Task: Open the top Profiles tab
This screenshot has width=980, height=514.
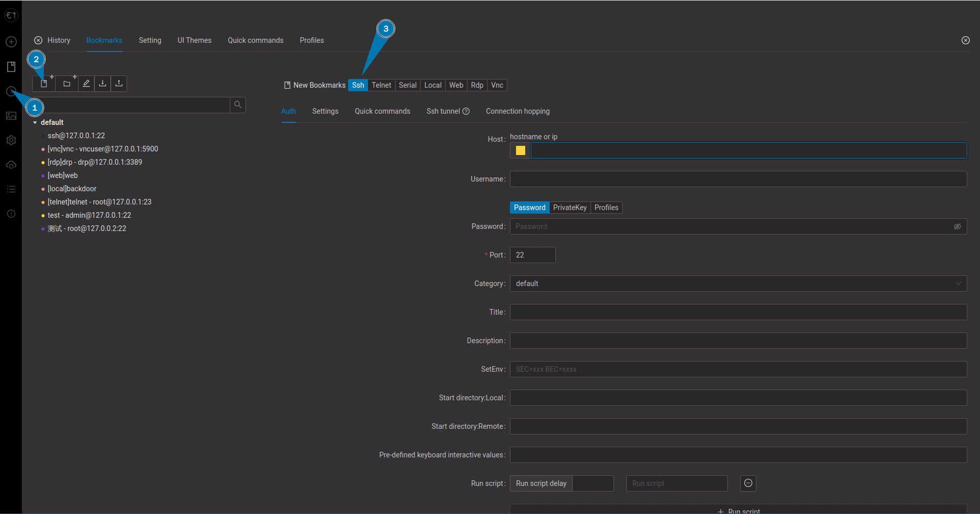Action: (312, 40)
